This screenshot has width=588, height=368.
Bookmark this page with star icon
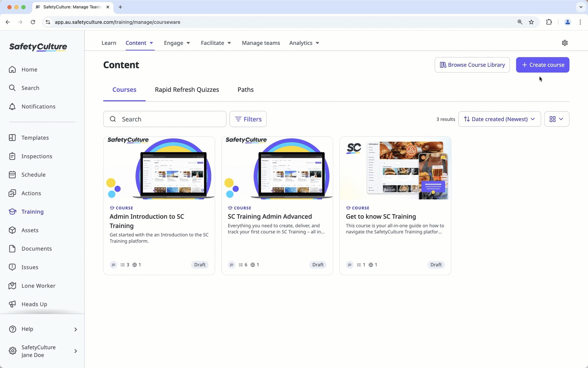[x=531, y=22]
